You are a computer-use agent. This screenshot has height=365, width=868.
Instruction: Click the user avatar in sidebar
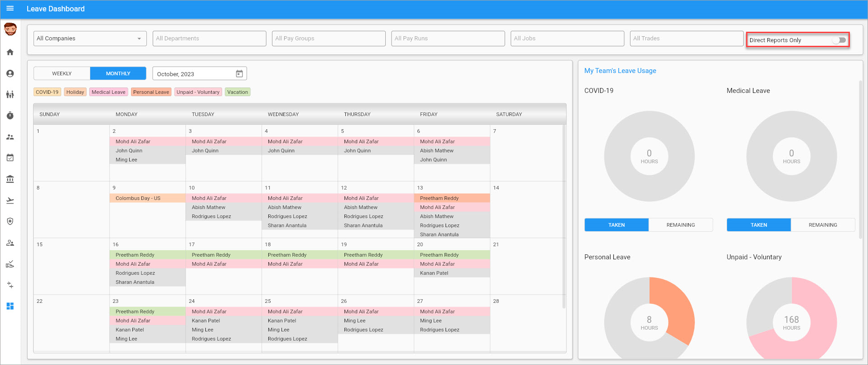10,29
